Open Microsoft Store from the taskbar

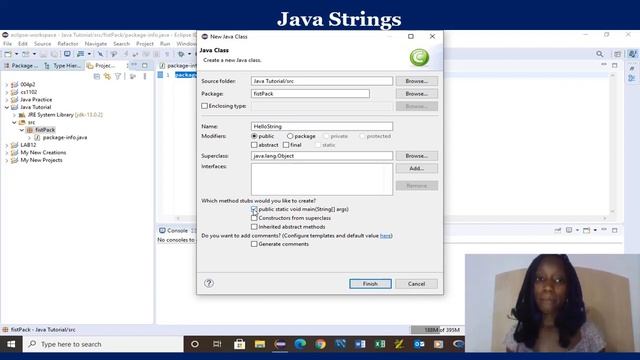(x=240, y=344)
